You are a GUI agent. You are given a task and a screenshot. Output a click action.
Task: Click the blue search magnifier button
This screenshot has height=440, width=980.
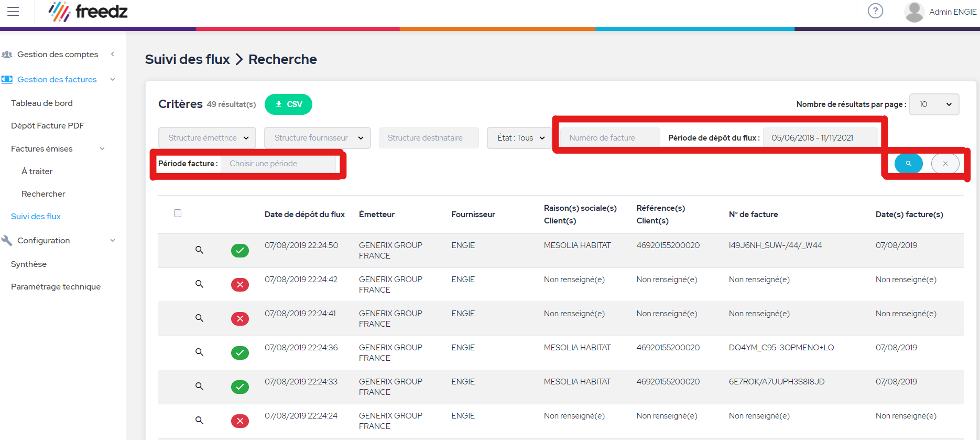[908, 164]
